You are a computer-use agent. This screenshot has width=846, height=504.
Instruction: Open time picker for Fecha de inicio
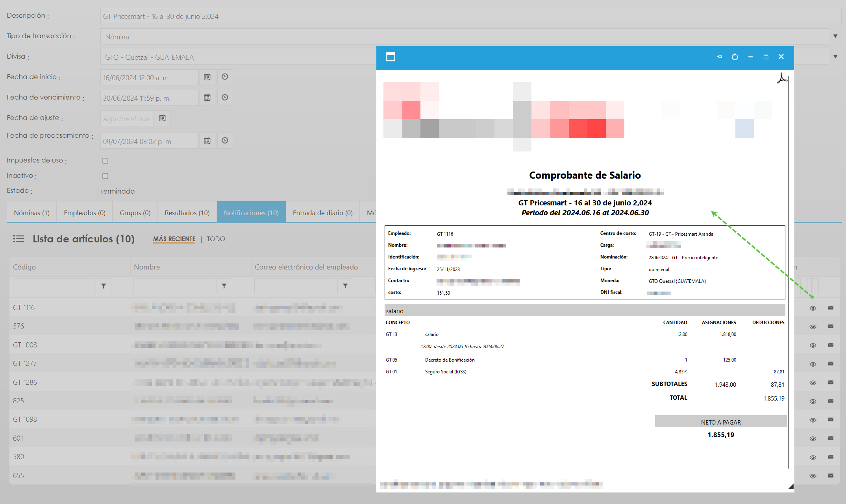pyautogui.click(x=225, y=77)
